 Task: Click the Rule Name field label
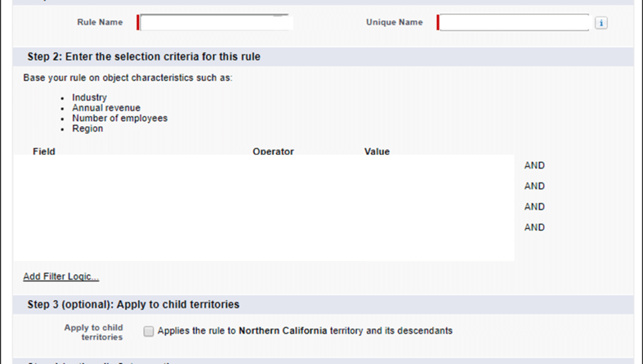pos(100,23)
